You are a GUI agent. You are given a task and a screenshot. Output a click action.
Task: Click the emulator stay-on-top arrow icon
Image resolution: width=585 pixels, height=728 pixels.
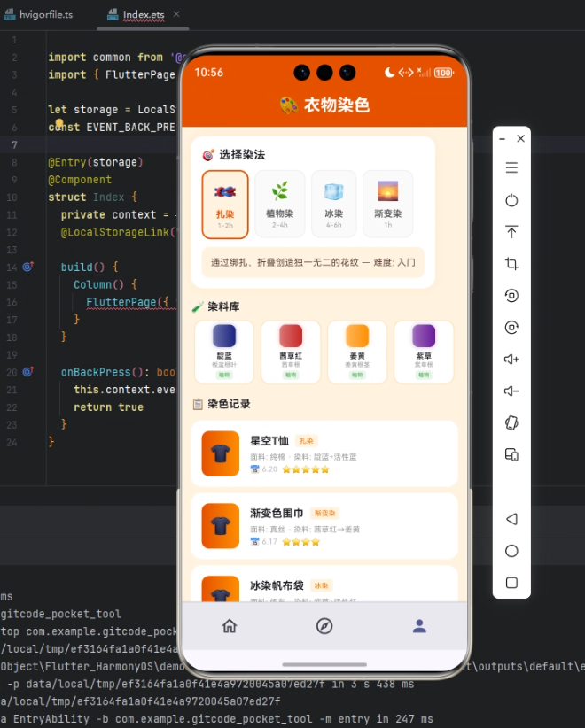pyautogui.click(x=511, y=232)
